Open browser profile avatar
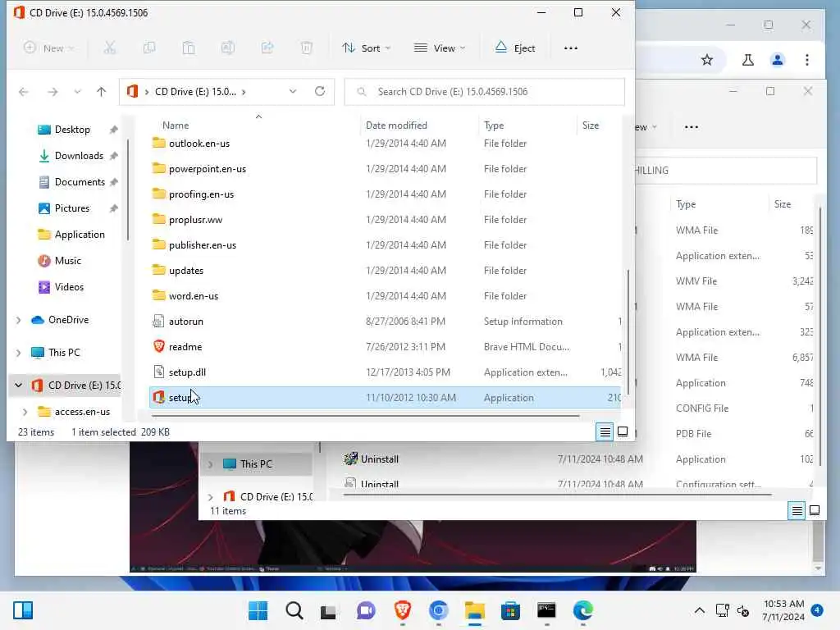Screen dimensions: 840x630 pos(778,60)
